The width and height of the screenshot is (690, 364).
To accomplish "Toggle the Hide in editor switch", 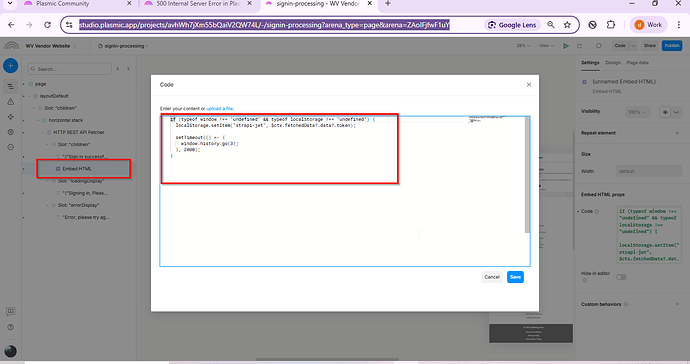I will tap(621, 277).
